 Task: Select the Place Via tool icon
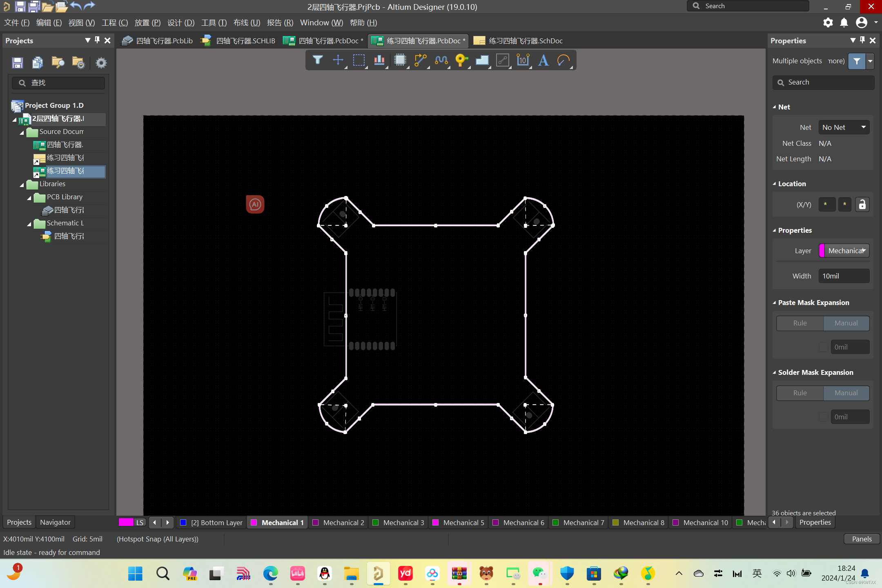[x=461, y=60]
